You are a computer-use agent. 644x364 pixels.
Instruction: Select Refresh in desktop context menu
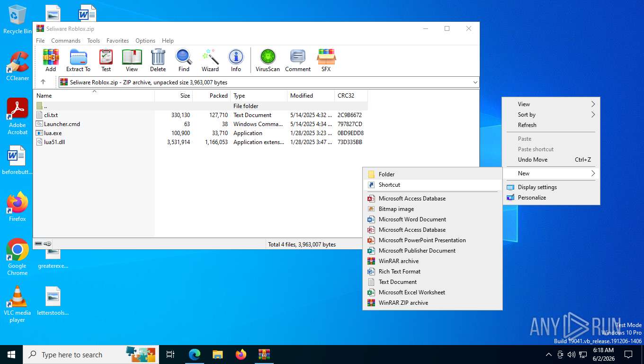[x=551, y=125]
